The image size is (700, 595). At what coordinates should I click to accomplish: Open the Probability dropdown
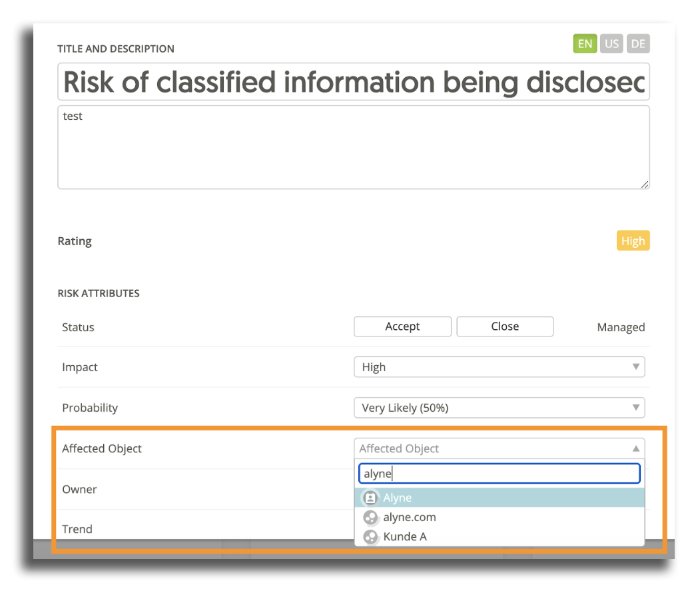pos(500,407)
